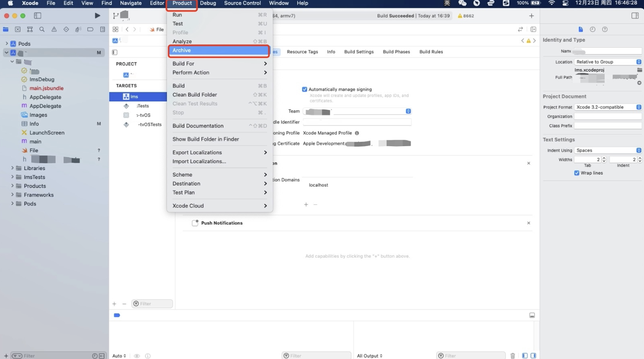Click the Organization input field
The width and height of the screenshot is (644, 359).
608,116
